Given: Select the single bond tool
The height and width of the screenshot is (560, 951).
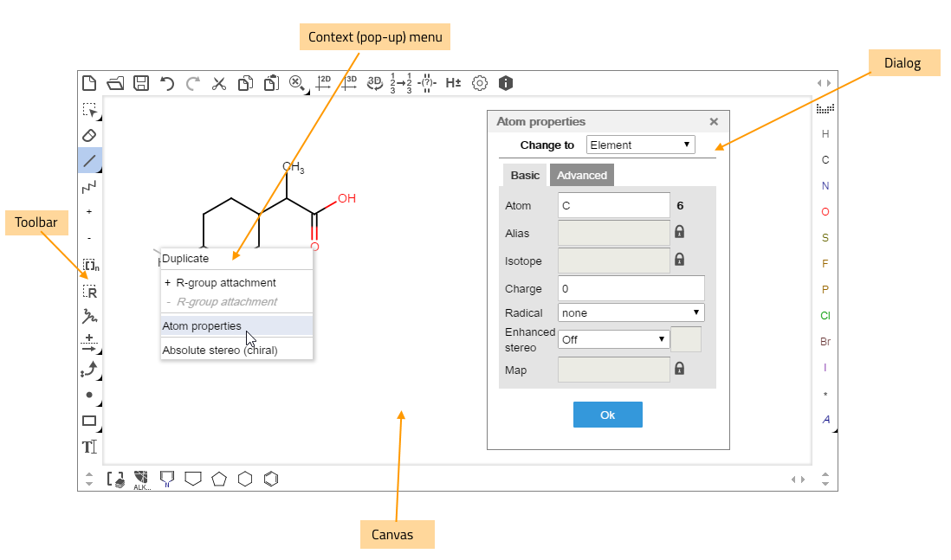Looking at the screenshot, I should pos(89,160).
